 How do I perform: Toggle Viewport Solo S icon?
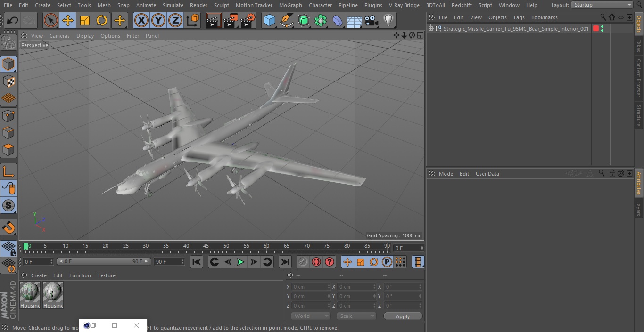coord(8,205)
